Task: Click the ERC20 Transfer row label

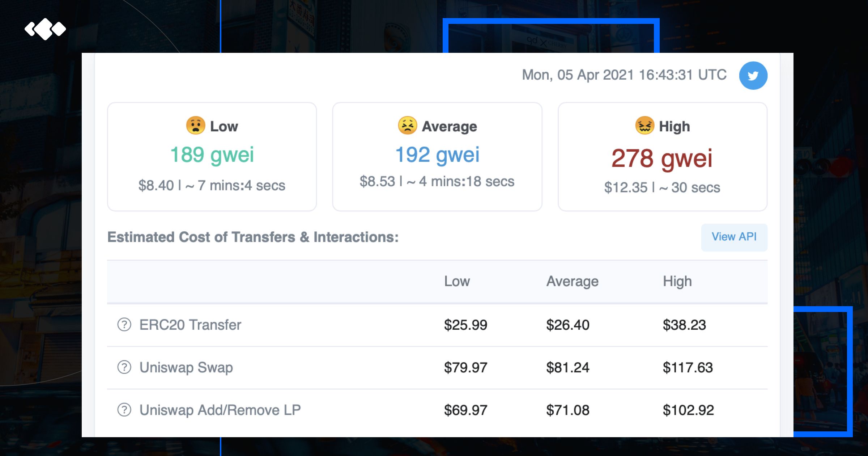Action: coord(190,325)
